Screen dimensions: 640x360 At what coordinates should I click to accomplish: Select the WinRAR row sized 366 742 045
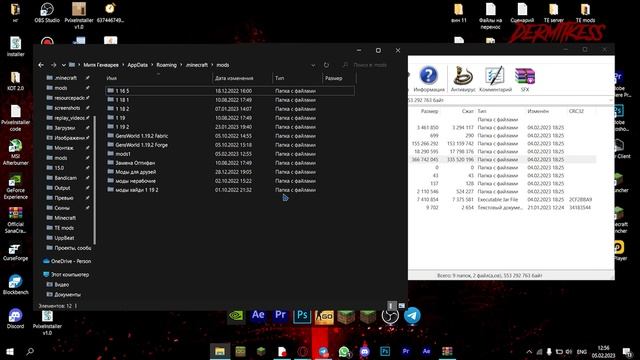503,159
